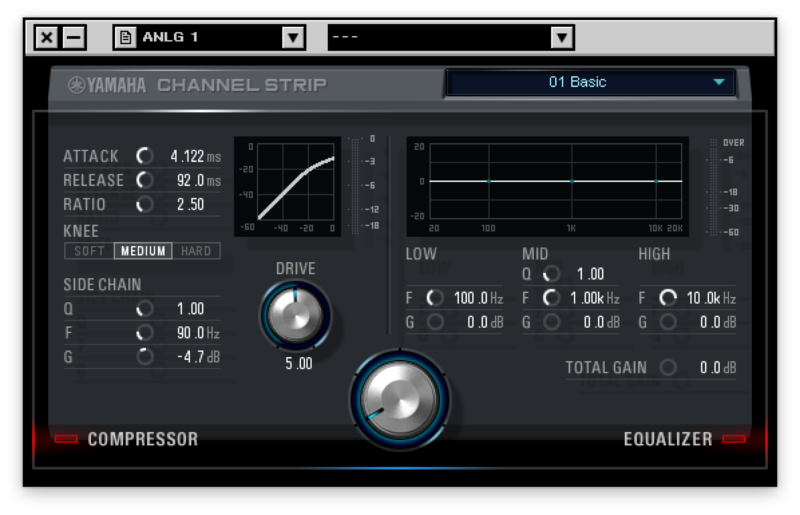Click the Side Chain frequency 90.0 Hz
The image size is (800, 515).
point(198,333)
